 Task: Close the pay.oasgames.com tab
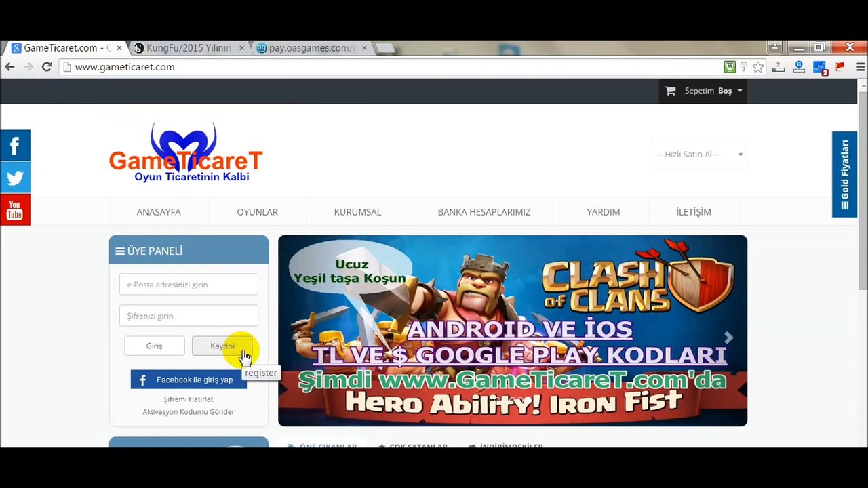click(364, 48)
